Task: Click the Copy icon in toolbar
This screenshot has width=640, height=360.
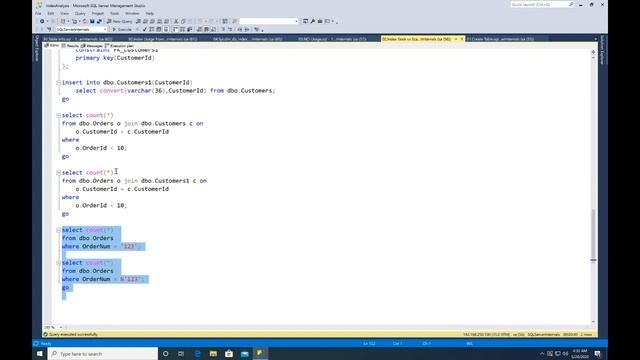Action: tap(183, 21)
